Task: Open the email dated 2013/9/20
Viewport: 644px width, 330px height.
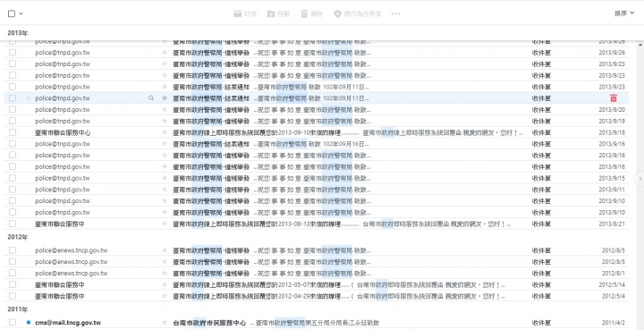Action: [x=317, y=110]
